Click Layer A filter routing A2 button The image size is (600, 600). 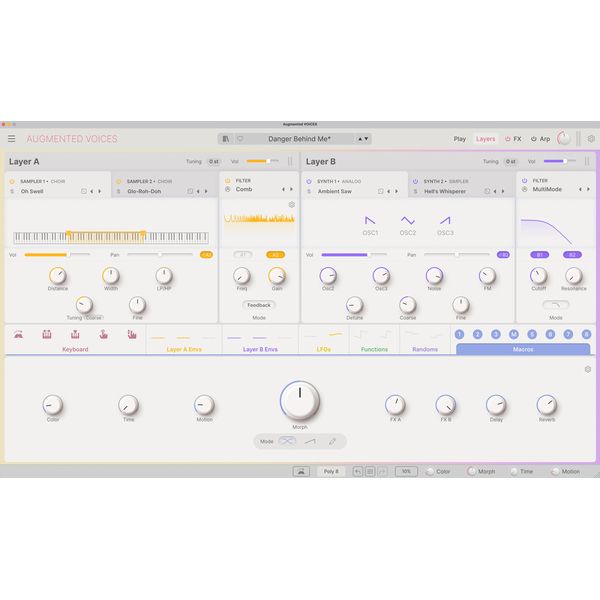coord(275,254)
